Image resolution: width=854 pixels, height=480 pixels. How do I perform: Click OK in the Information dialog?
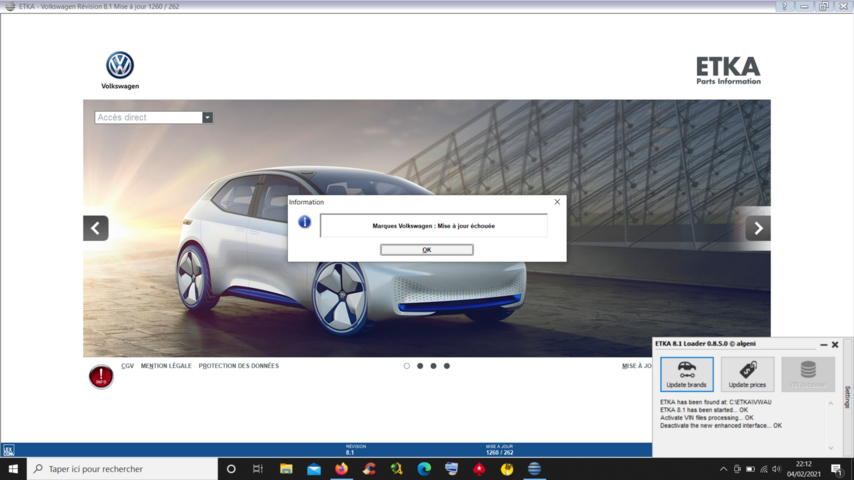click(426, 250)
